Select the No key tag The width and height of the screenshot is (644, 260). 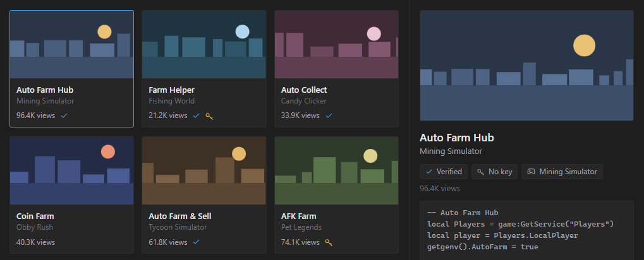pyautogui.click(x=494, y=172)
